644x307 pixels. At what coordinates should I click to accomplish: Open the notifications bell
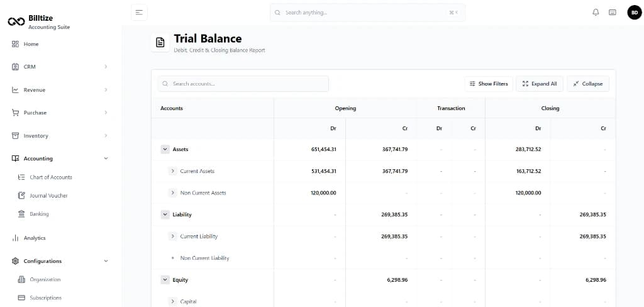(x=596, y=13)
